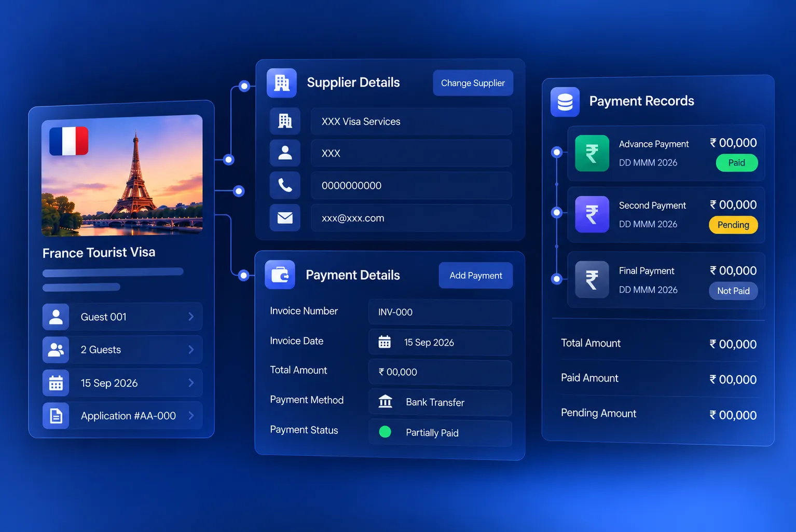Expand the 15 Sep 2026 row chevron in visa card
This screenshot has height=532, width=796.
click(x=191, y=383)
